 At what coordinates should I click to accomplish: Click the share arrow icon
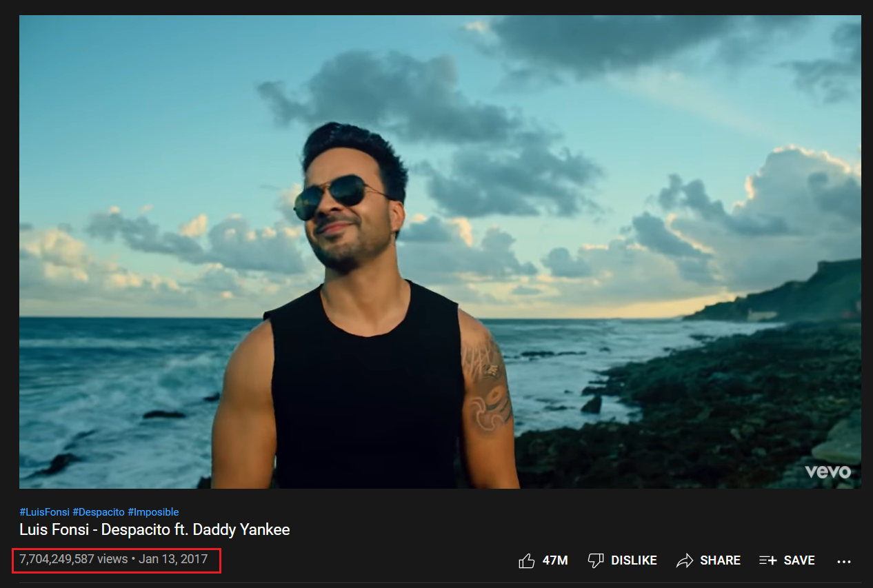pyautogui.click(x=684, y=560)
